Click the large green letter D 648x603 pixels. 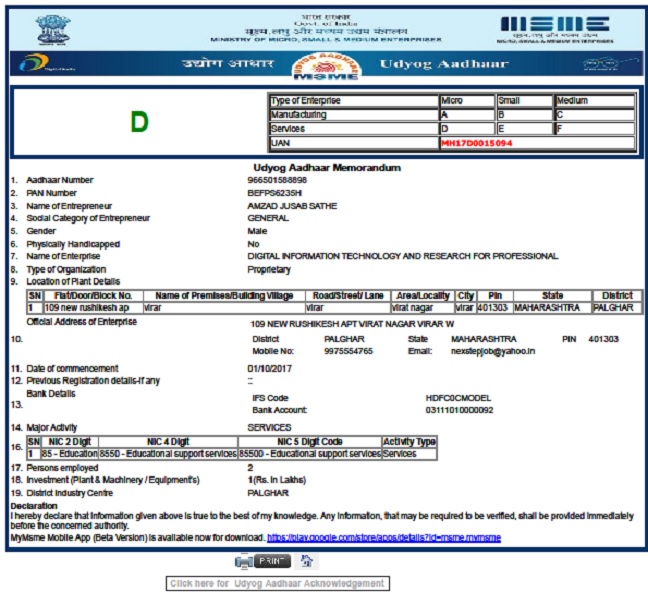[139, 122]
